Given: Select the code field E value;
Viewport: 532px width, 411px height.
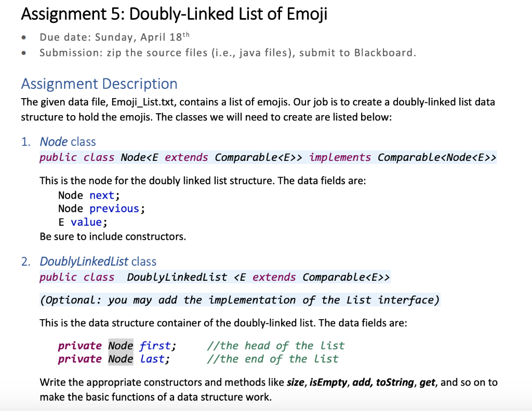Looking at the screenshot, I should pos(82,222).
